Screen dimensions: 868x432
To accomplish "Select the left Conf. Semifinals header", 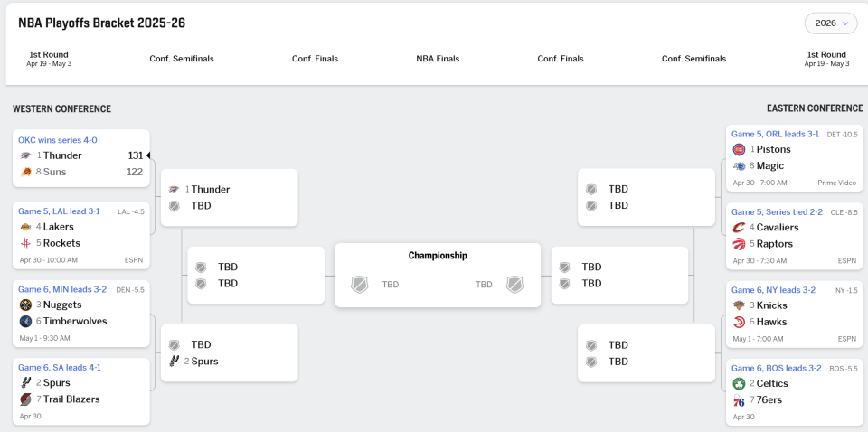I will pyautogui.click(x=182, y=59).
